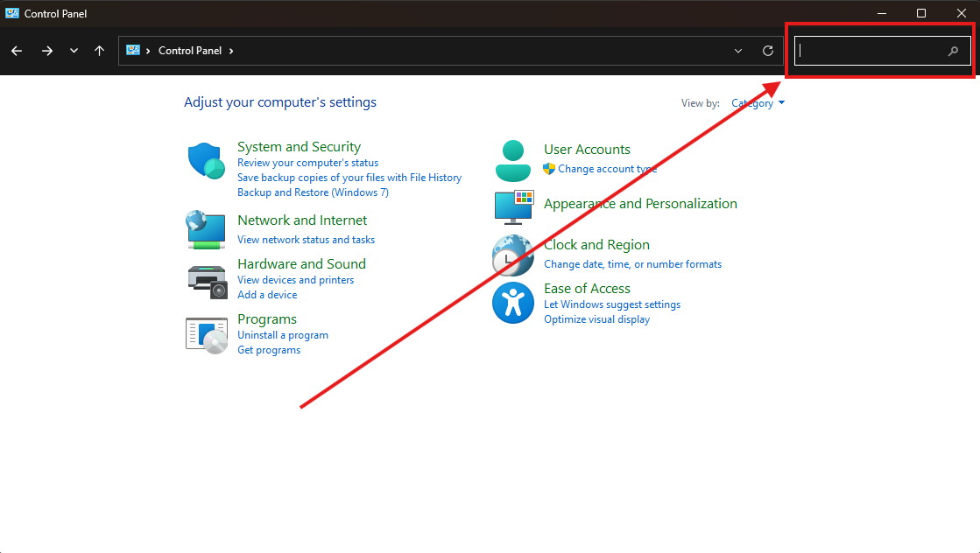Click Control Panel breadcrumb in address bar
Image resolution: width=980 pixels, height=553 pixels.
pyautogui.click(x=190, y=51)
